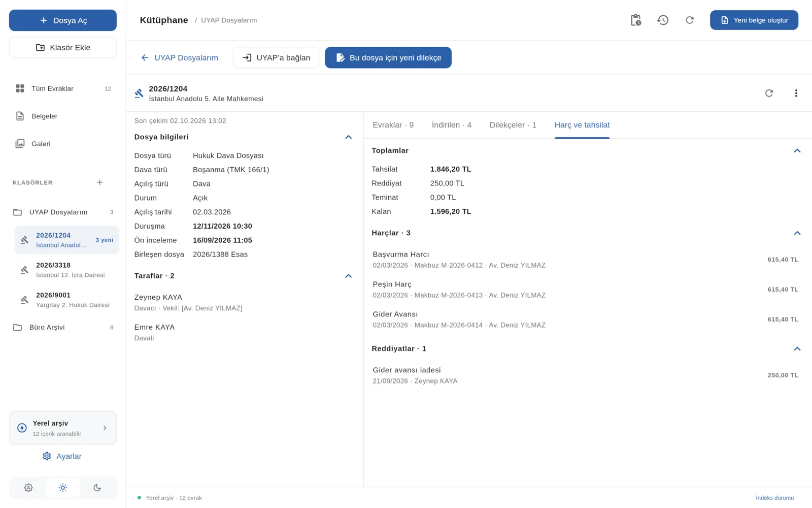
Task: Click Yeni belge oluştur button
Action: point(754,20)
